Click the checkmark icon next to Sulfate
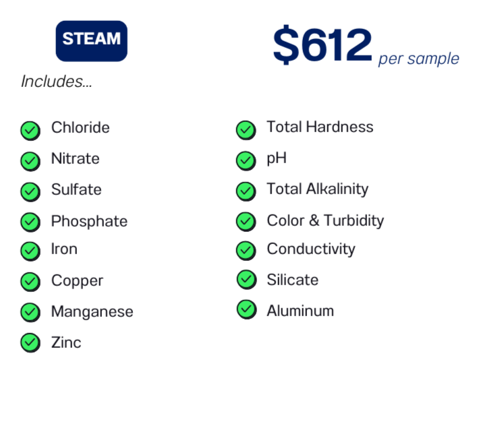Image resolution: width=504 pixels, height=424 pixels. click(x=30, y=192)
